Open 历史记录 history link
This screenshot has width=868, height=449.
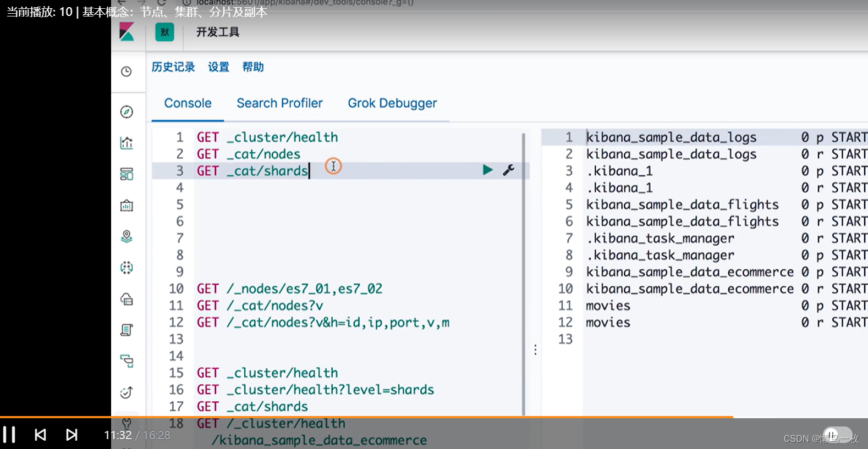click(173, 67)
